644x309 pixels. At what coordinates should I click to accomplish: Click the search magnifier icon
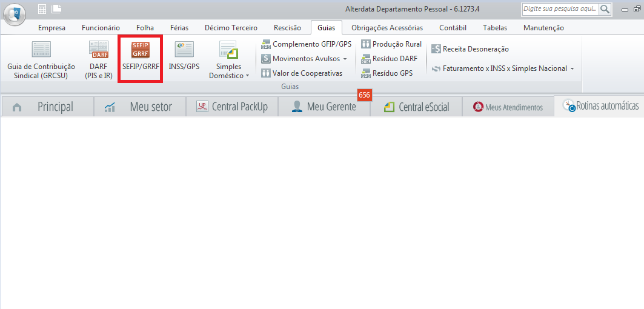605,9
